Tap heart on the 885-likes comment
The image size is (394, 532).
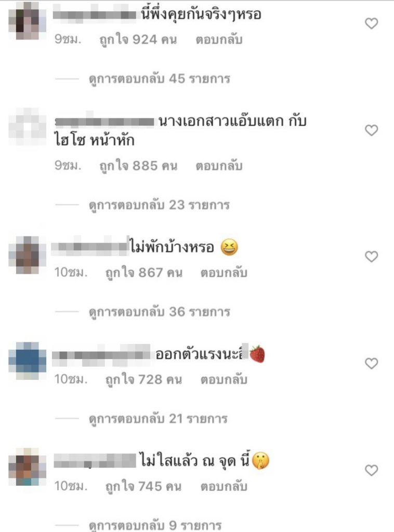(x=371, y=130)
